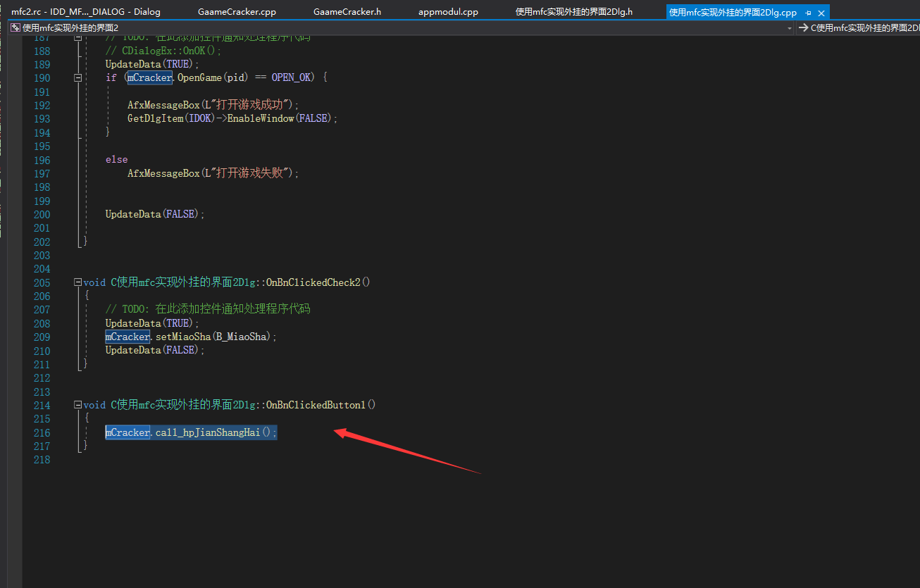Image resolution: width=920 pixels, height=588 pixels.
Task: Switch to the mfc2.rc IDD_MF..._DIALOG tab
Action: point(86,12)
